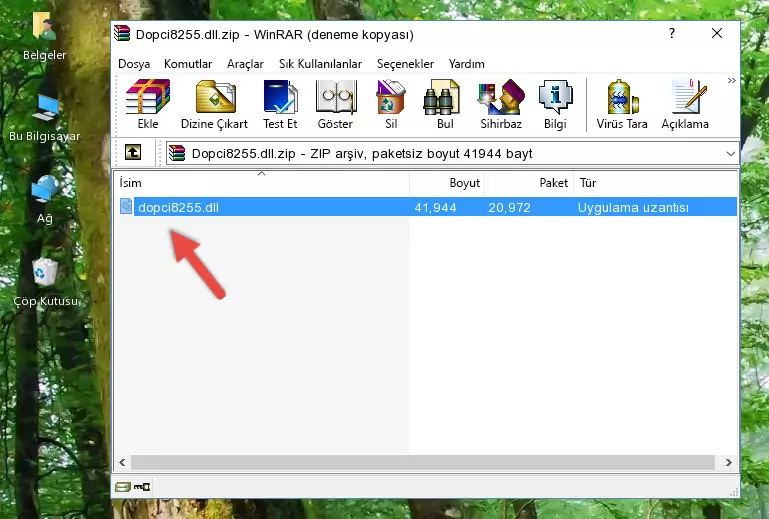
Task: Click the 41,944 size value
Action: (x=436, y=208)
